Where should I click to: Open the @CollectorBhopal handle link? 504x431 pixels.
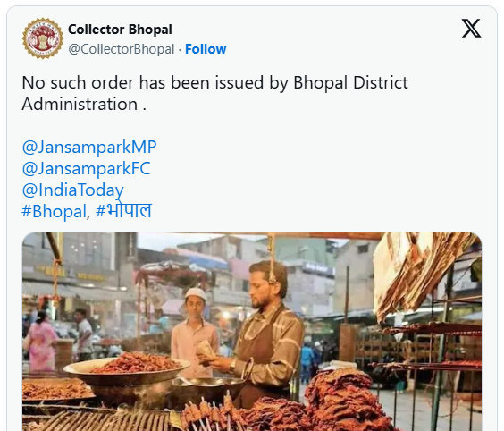[x=122, y=49]
